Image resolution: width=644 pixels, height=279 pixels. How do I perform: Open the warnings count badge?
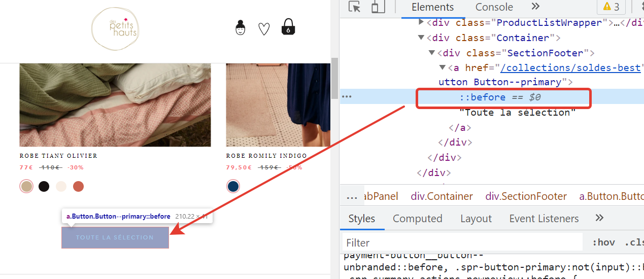coord(612,7)
